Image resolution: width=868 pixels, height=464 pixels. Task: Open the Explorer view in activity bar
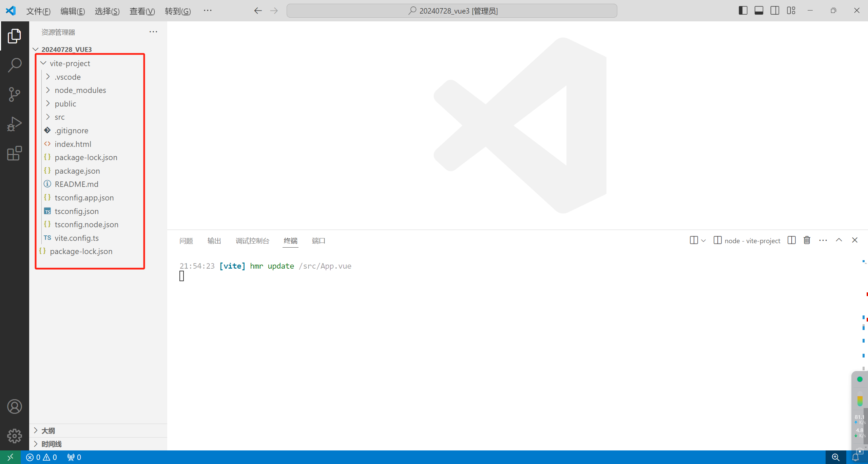(x=14, y=36)
